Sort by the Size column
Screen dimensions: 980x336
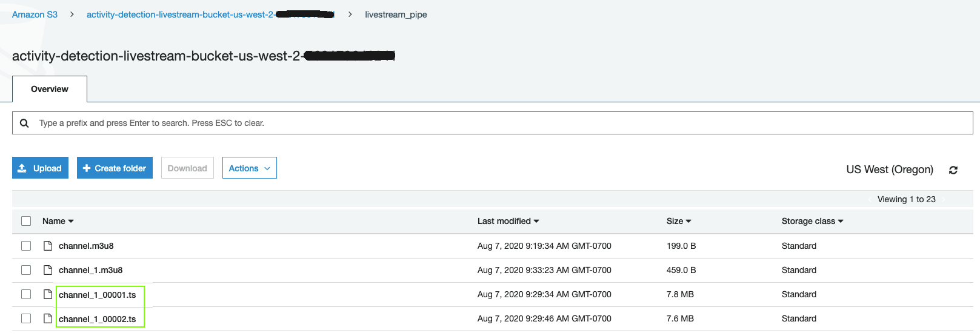click(679, 221)
